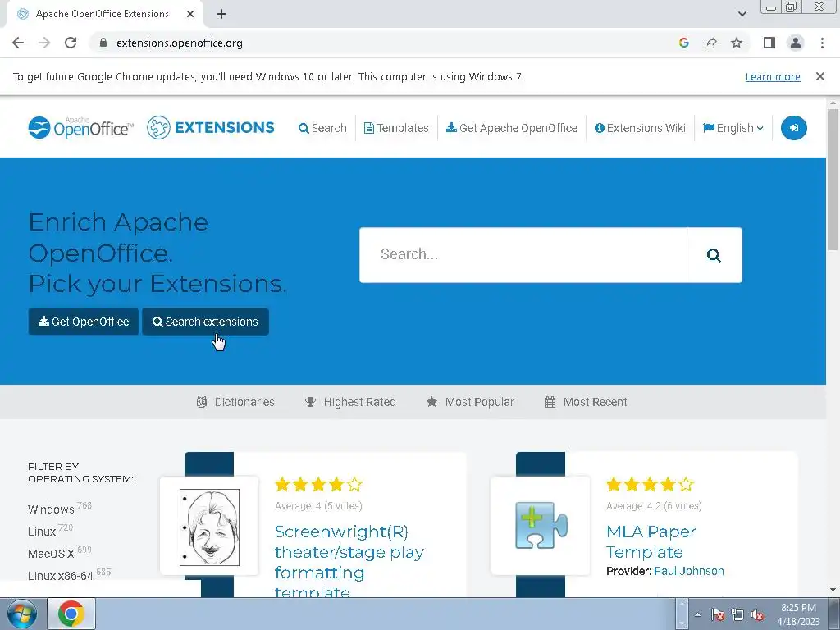Click the MLA Paper Template star rating

coord(650,485)
